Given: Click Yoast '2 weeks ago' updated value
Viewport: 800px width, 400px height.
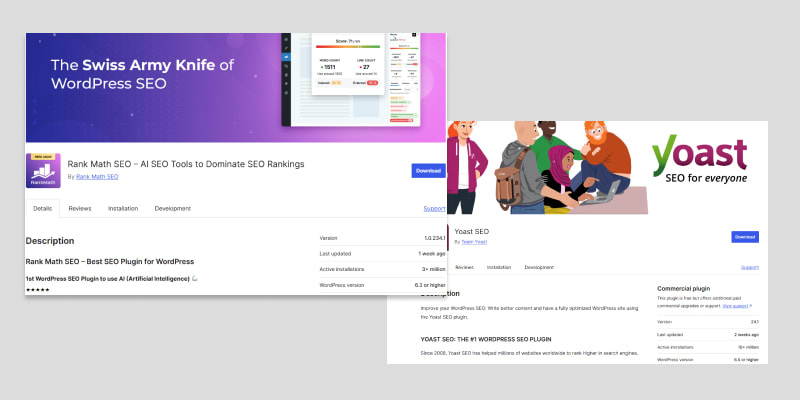Looking at the screenshot, I should [746, 335].
